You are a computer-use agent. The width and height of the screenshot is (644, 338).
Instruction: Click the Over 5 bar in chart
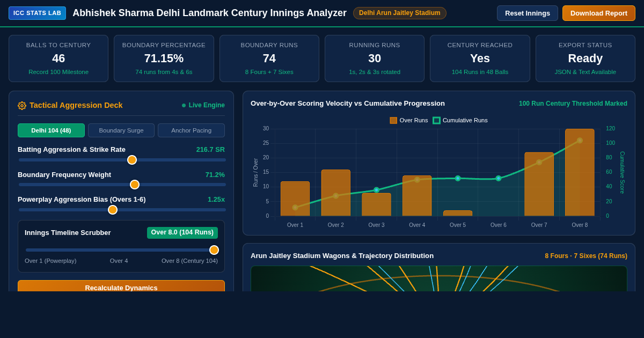point(458,214)
